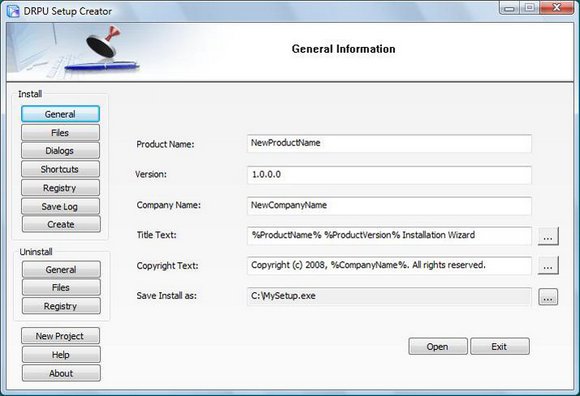Open the Uninstall Files page
The image size is (580, 396).
click(61, 287)
